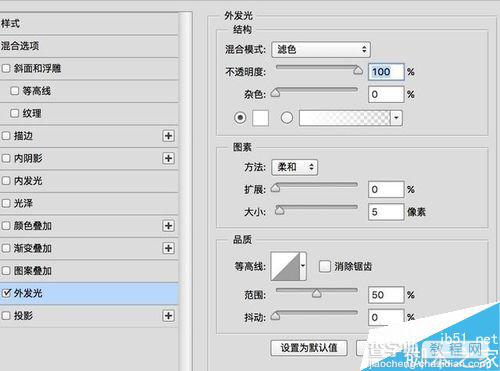Click the Opacity (不透明度) slider handle
Image resolution: width=500 pixels, height=371 pixels.
click(x=358, y=70)
